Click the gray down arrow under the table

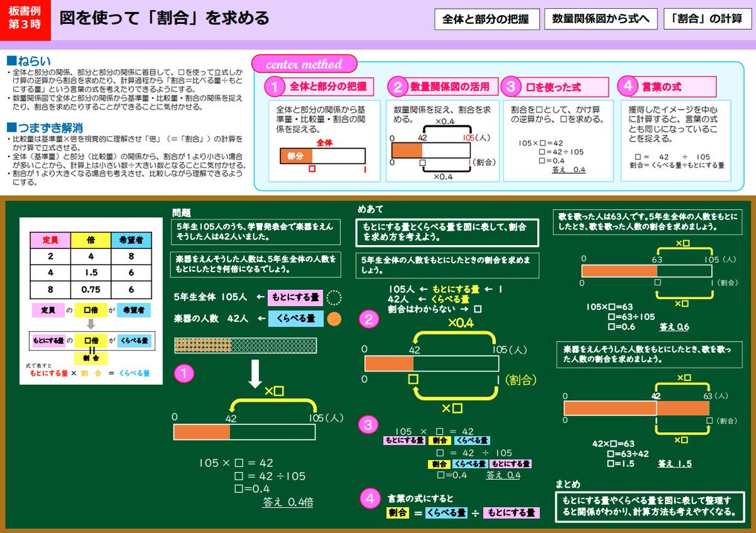[91, 324]
